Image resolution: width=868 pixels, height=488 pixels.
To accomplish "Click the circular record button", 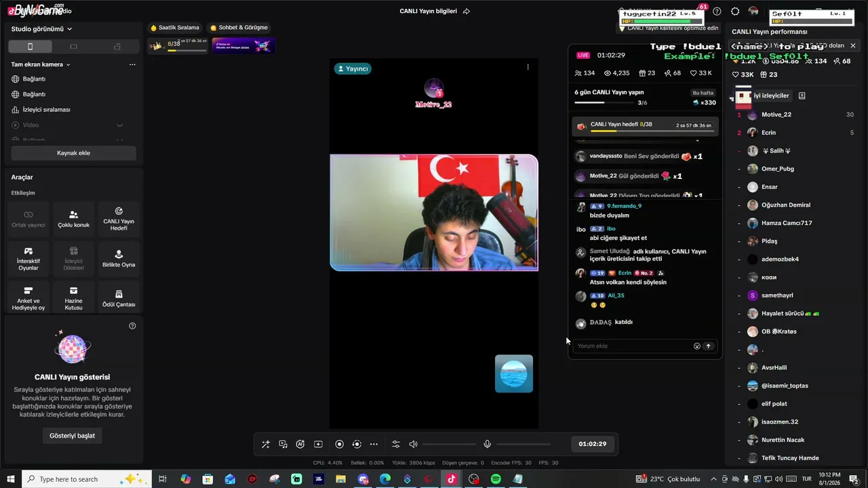I will 340,444.
